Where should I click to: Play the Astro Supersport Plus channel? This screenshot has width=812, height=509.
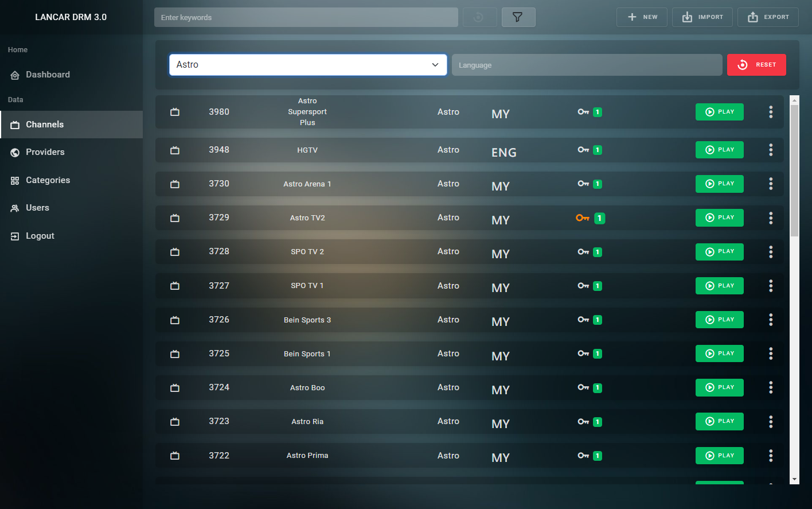point(720,112)
